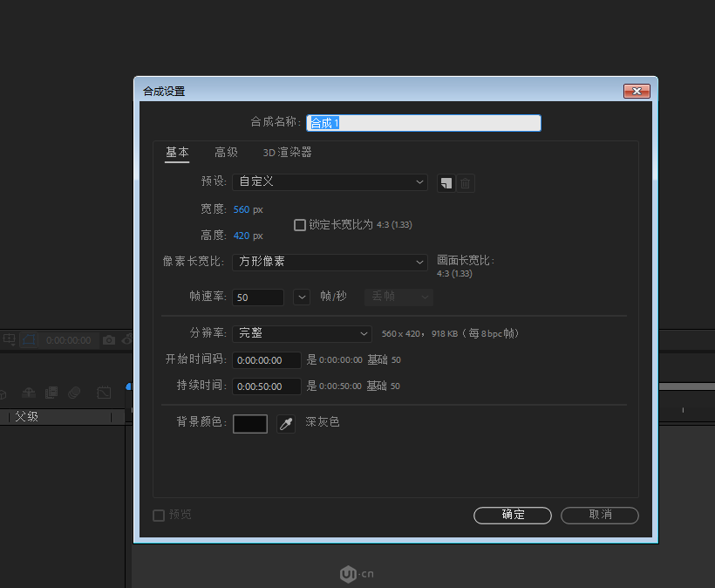Click the 确定 button to confirm
The image size is (715, 588).
coord(513,515)
